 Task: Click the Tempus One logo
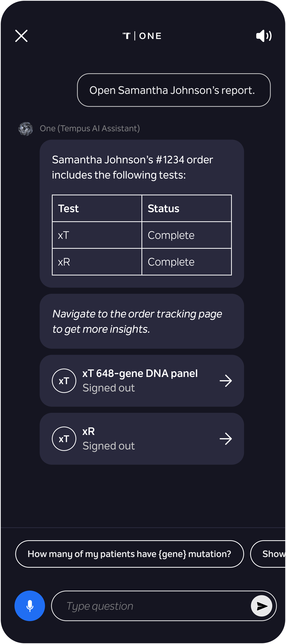(x=142, y=36)
